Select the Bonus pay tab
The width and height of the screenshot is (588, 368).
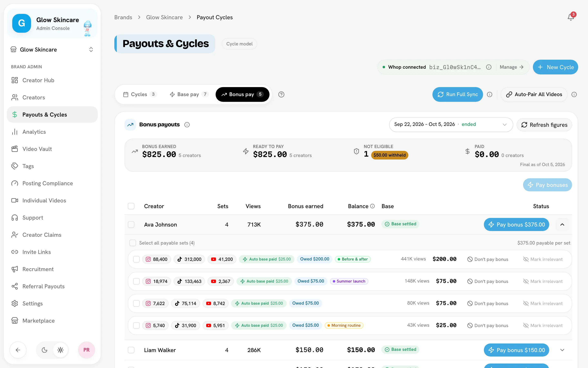242,94
